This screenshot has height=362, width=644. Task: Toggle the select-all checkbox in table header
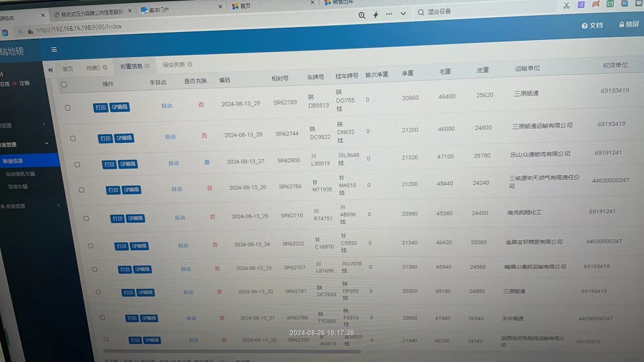(x=64, y=84)
